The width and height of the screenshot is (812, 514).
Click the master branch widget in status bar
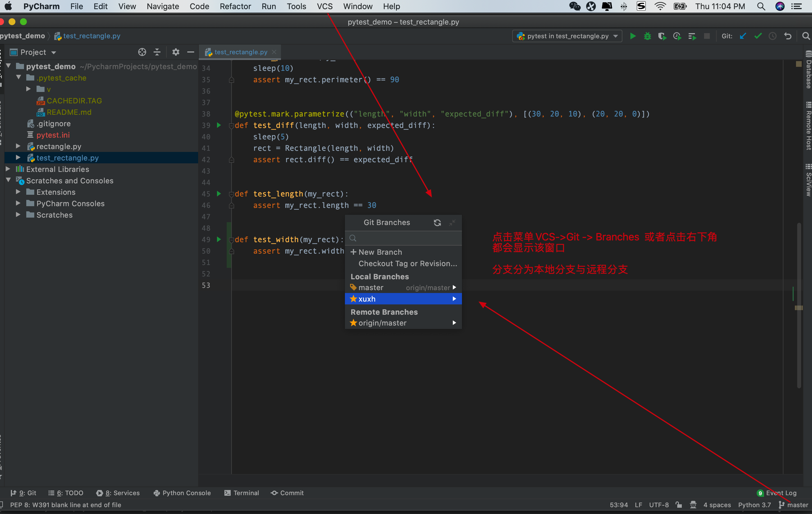point(793,505)
